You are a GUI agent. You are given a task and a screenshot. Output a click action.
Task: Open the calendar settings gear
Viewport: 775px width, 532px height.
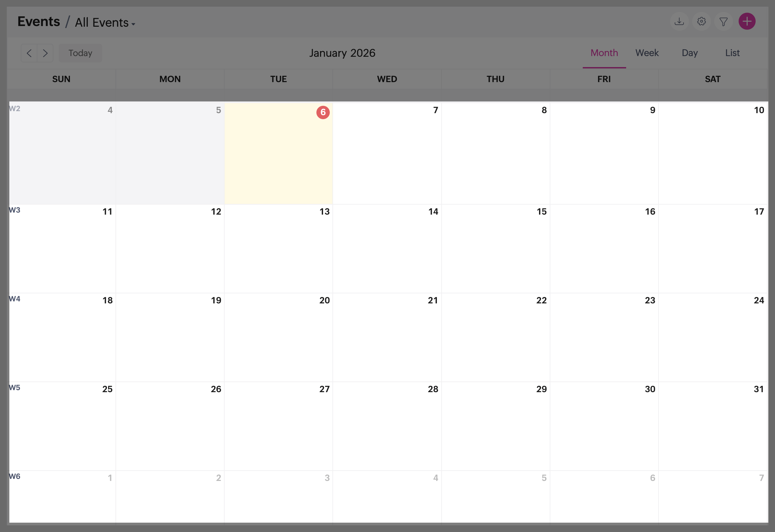[x=701, y=22]
